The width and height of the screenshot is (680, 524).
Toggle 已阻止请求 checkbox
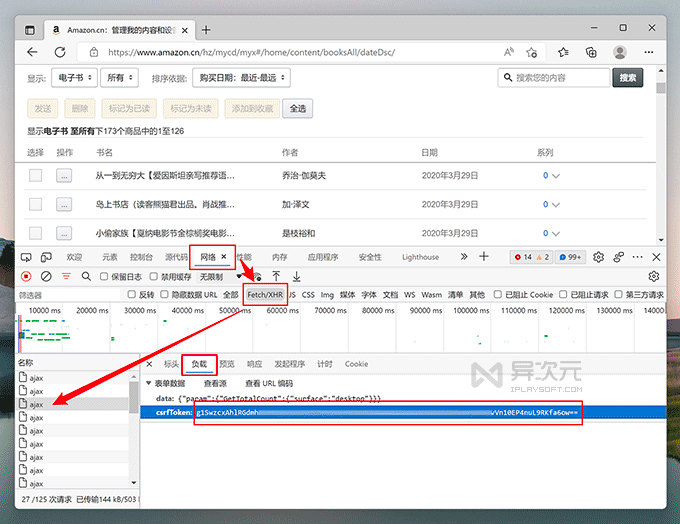pos(563,295)
